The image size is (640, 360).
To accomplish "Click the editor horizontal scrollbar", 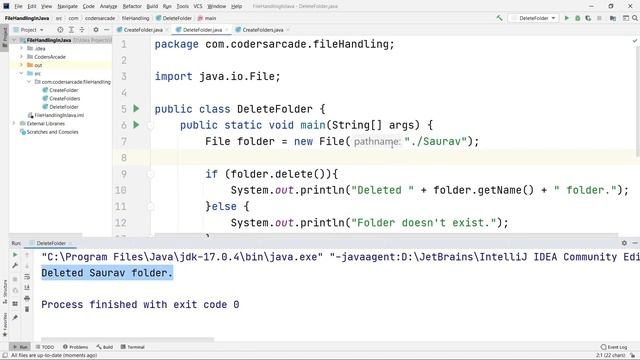I will tap(386, 235).
